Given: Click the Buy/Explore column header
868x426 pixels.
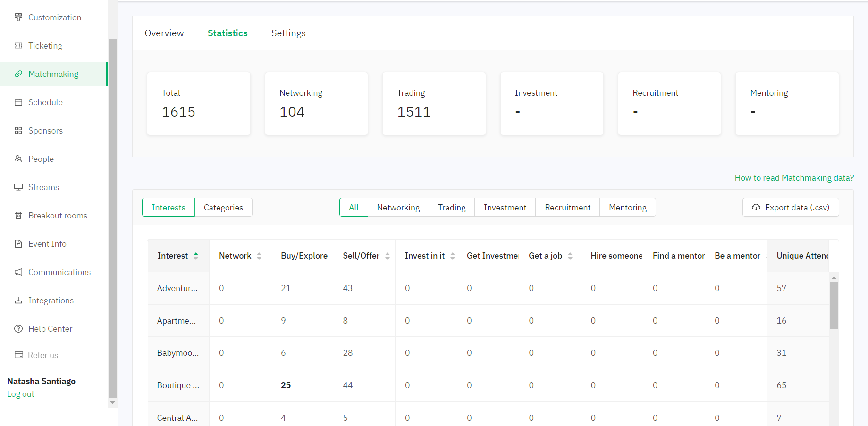Looking at the screenshot, I should click(x=302, y=256).
